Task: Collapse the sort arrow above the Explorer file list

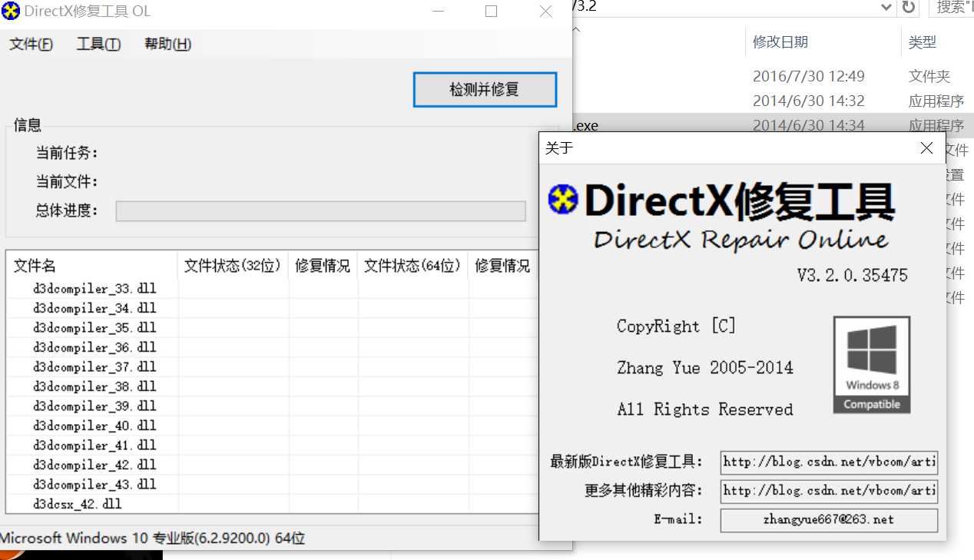Action: (x=576, y=29)
